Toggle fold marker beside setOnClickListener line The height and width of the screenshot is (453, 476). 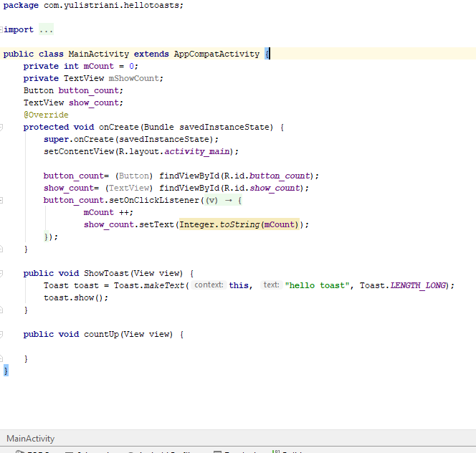[x=1, y=201]
